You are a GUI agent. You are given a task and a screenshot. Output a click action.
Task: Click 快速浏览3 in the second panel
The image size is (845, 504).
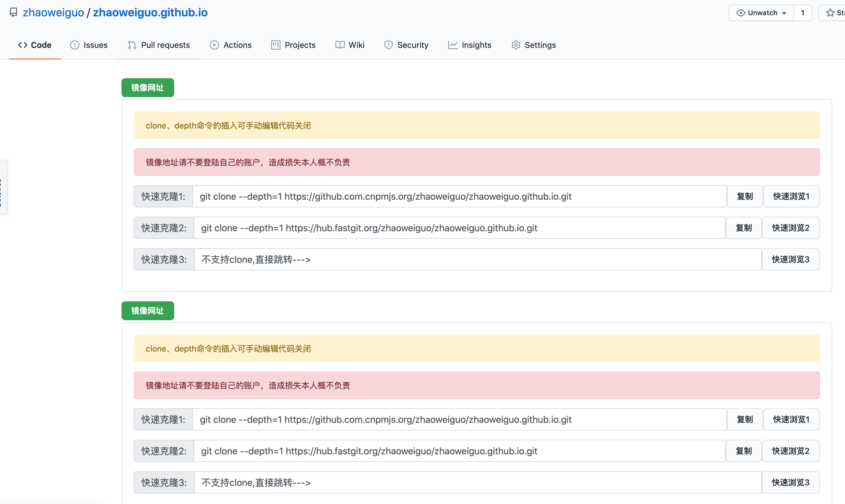[x=790, y=483]
